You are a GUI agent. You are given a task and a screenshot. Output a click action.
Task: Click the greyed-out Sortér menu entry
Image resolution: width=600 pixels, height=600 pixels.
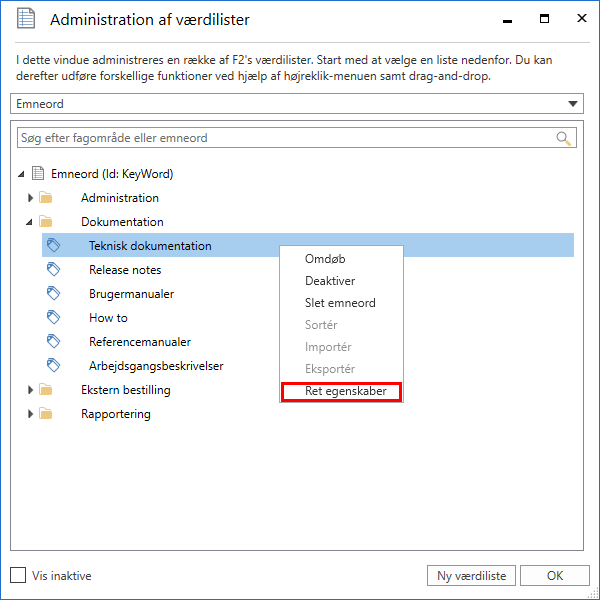pyautogui.click(x=341, y=325)
